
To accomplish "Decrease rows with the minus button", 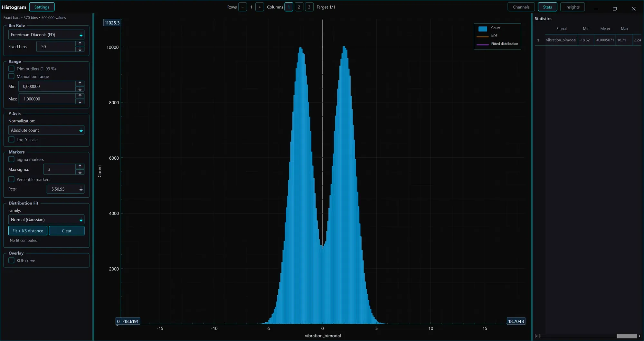I will point(242,7).
